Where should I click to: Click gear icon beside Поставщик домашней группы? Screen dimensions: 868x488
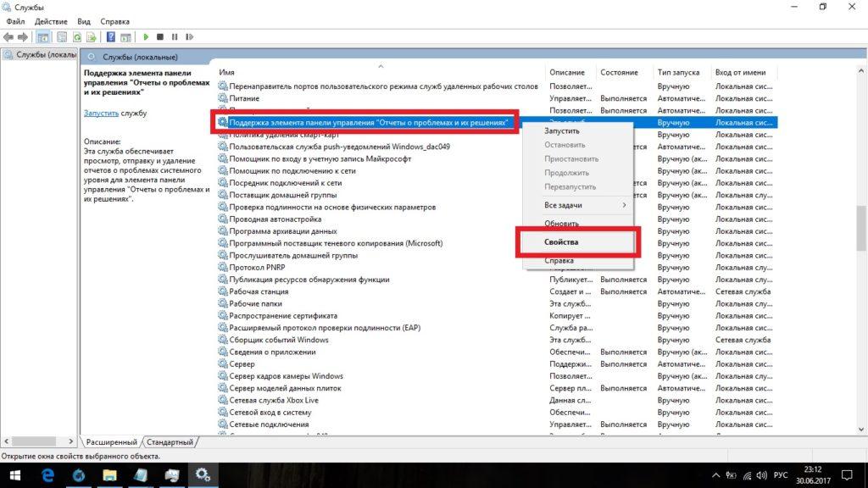[223, 195]
